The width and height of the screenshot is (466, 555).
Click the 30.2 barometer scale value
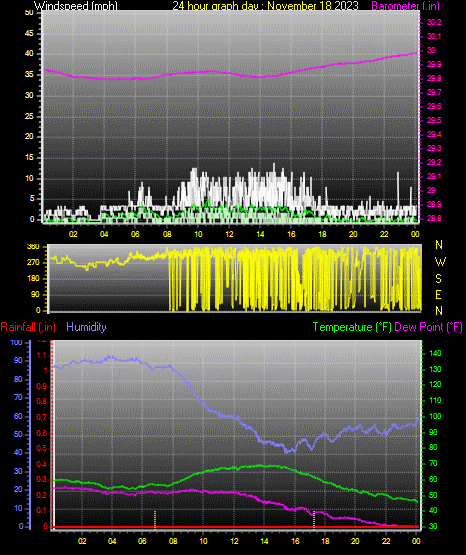pos(434,22)
